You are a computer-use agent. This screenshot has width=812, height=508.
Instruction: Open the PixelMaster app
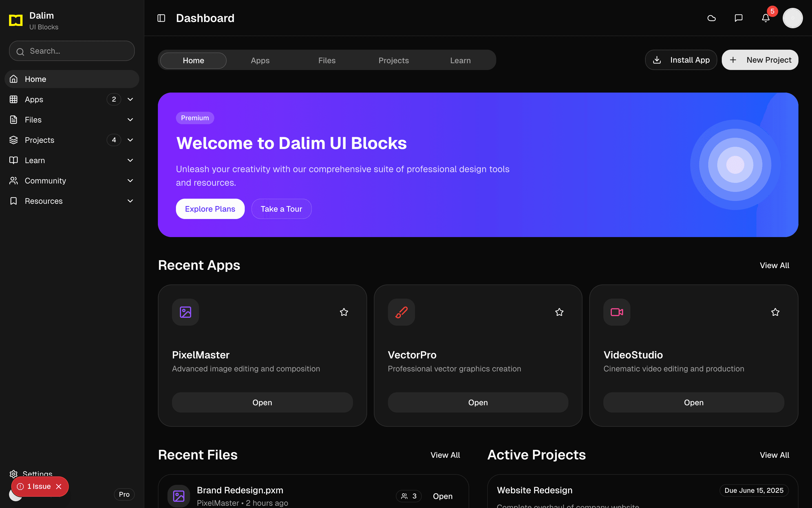tap(262, 402)
